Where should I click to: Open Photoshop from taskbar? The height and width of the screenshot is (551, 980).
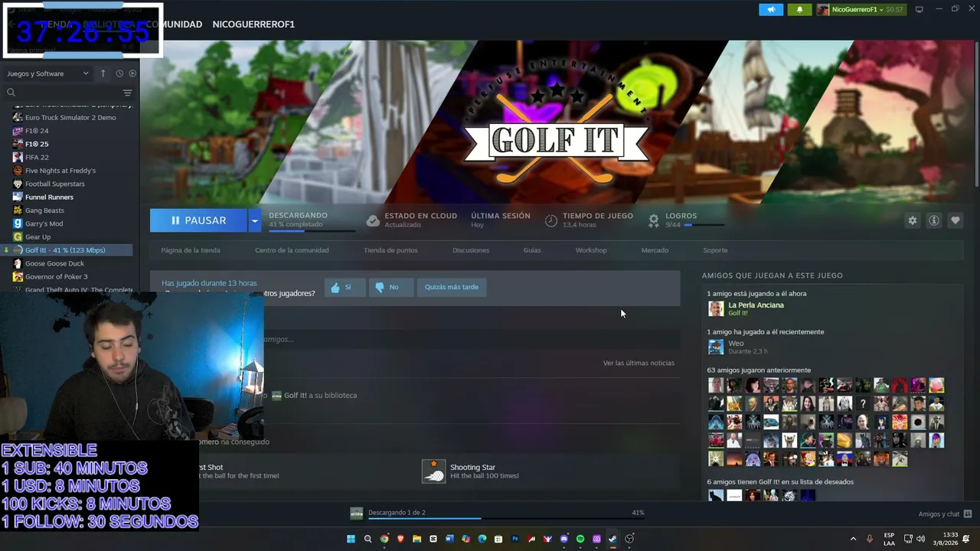click(515, 539)
